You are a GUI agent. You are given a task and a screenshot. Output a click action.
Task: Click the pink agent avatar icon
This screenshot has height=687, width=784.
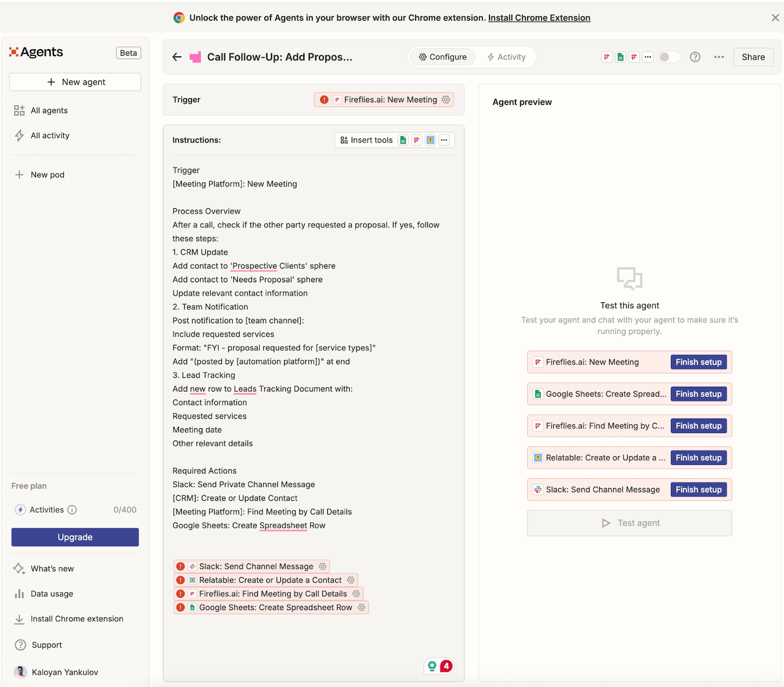(196, 57)
